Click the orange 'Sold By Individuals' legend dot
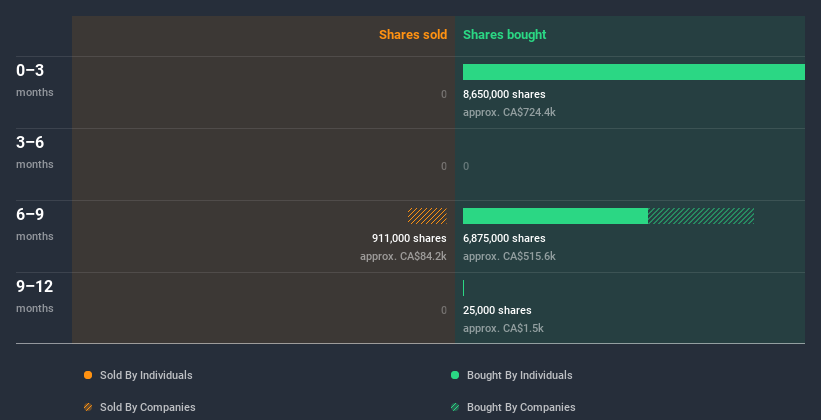Image resolution: width=821 pixels, height=420 pixels. [x=88, y=375]
